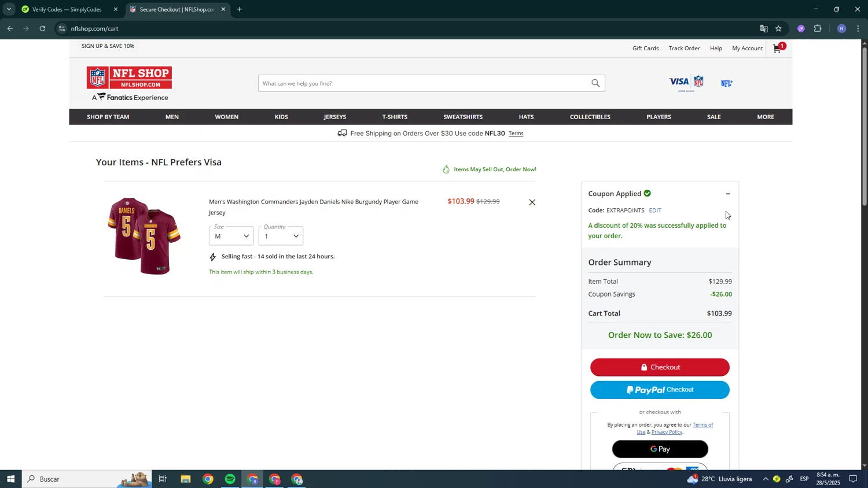Viewport: 868px width, 488px height.
Task: Open weather widget on taskbar
Action: pyautogui.click(x=720, y=479)
